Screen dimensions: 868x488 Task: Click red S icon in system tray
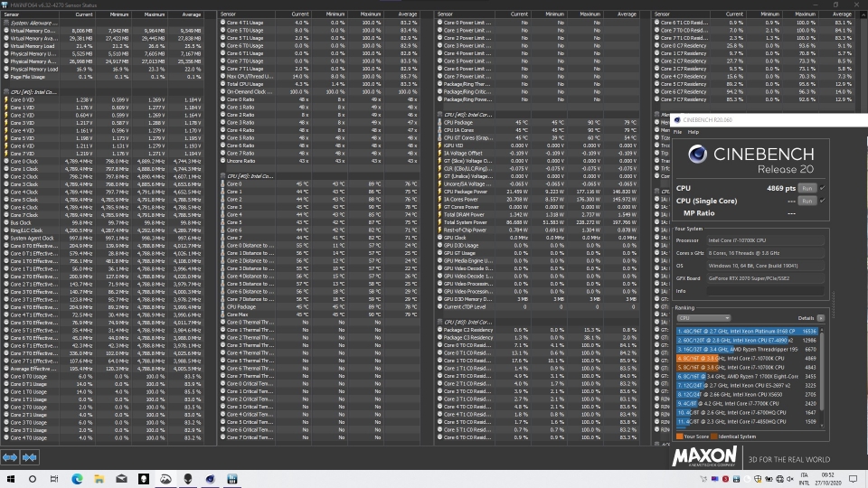coord(725,479)
